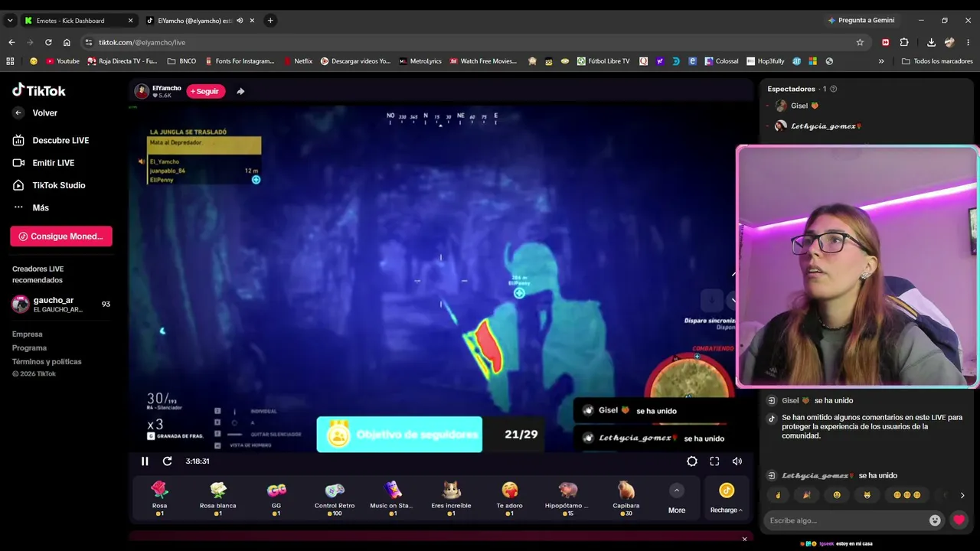Send the Capibara gift
980x551 pixels.
(x=626, y=497)
